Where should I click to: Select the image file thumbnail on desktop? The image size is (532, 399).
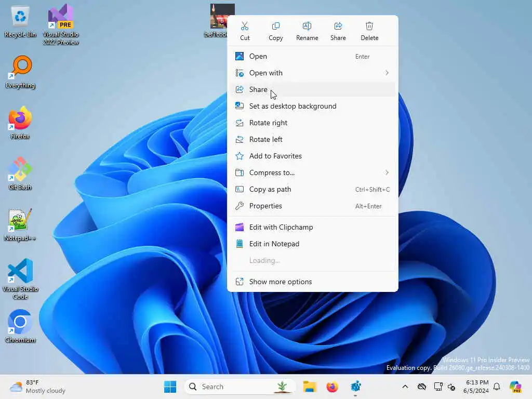click(x=222, y=16)
